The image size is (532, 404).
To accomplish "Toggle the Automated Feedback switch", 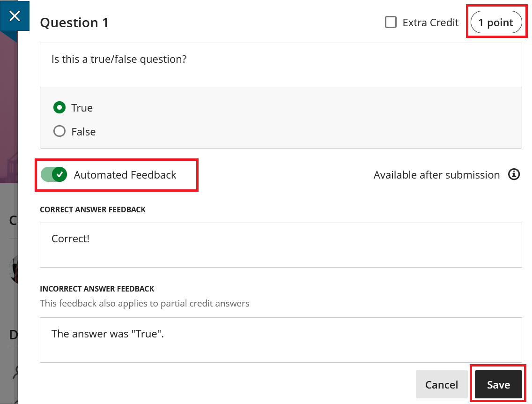I will tap(53, 174).
